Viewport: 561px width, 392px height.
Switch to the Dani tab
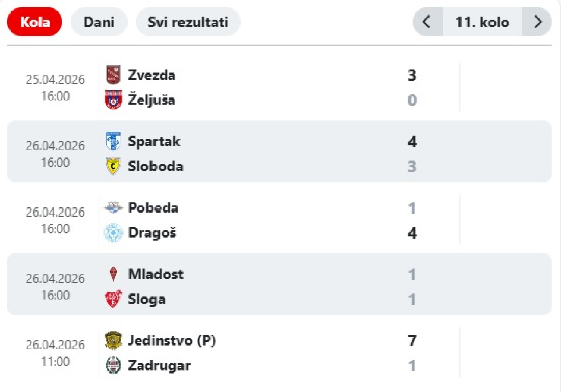(99, 22)
